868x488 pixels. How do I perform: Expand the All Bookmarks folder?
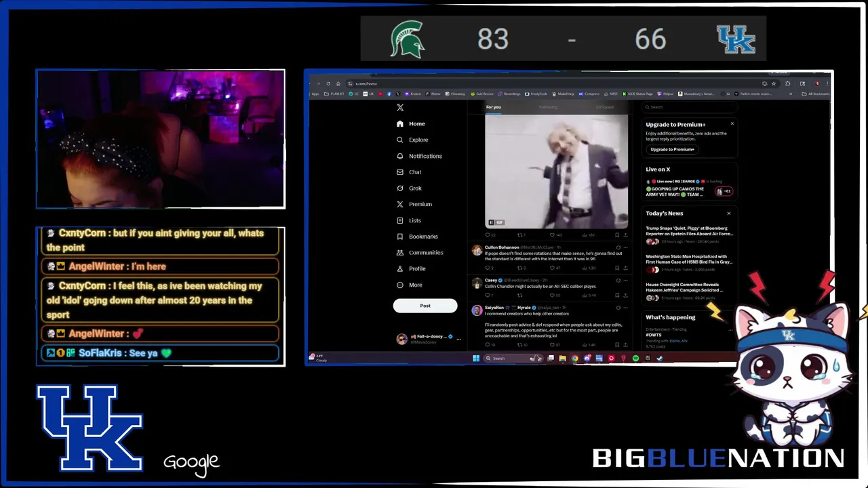(816, 94)
